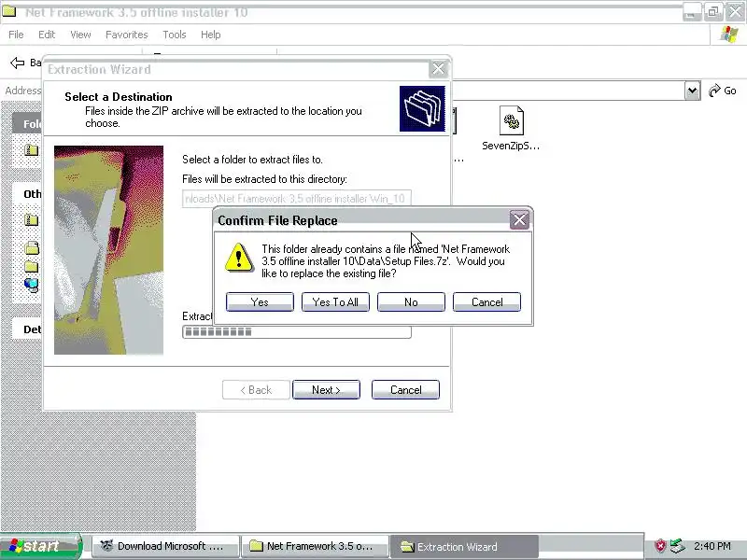Cancel the Extraction Wizard
This screenshot has width=747, height=560.
pos(405,389)
